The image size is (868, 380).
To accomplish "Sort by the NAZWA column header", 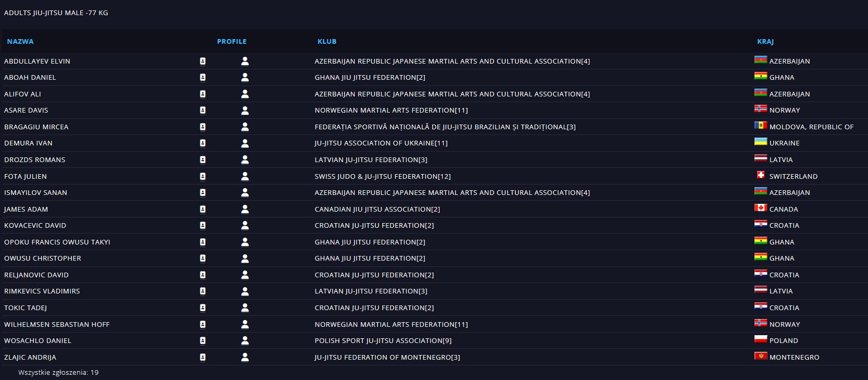I will coord(20,41).
